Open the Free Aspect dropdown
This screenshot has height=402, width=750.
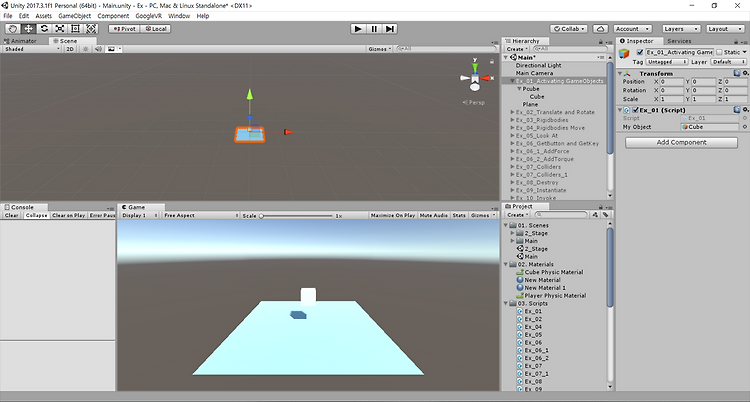201,215
